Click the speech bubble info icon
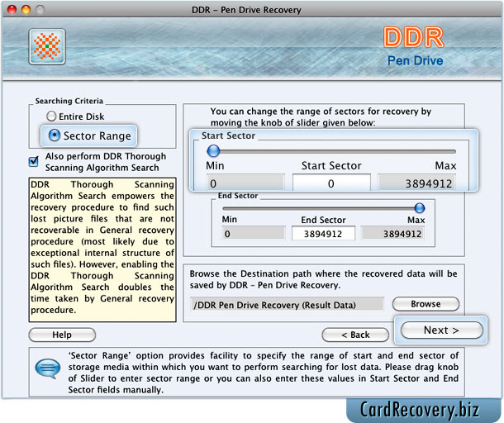 pyautogui.click(x=48, y=368)
